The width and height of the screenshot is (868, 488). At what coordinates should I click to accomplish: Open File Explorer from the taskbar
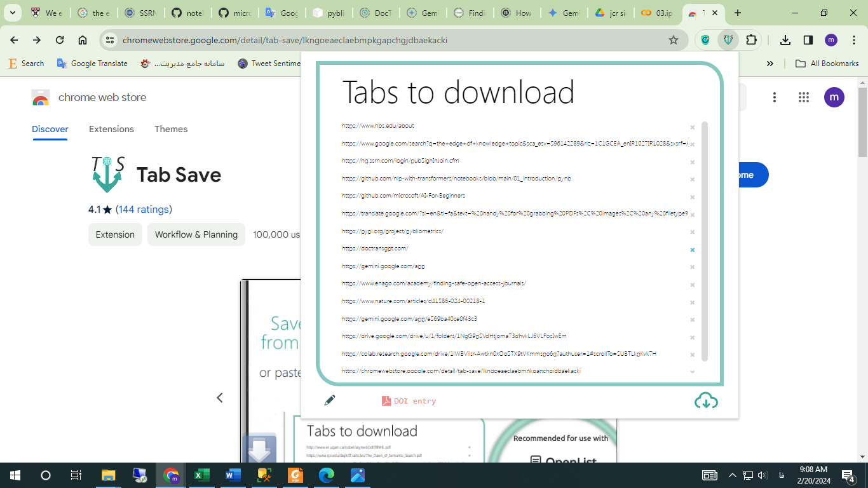click(x=109, y=475)
